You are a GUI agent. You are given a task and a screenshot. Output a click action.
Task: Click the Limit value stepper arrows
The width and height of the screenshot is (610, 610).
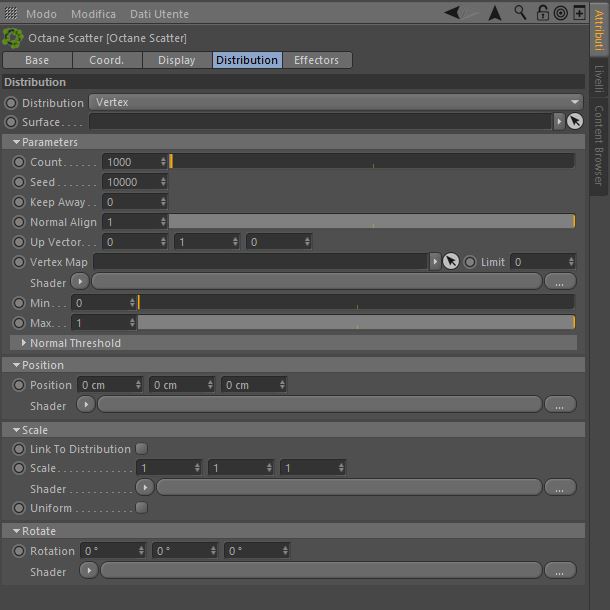(x=571, y=262)
